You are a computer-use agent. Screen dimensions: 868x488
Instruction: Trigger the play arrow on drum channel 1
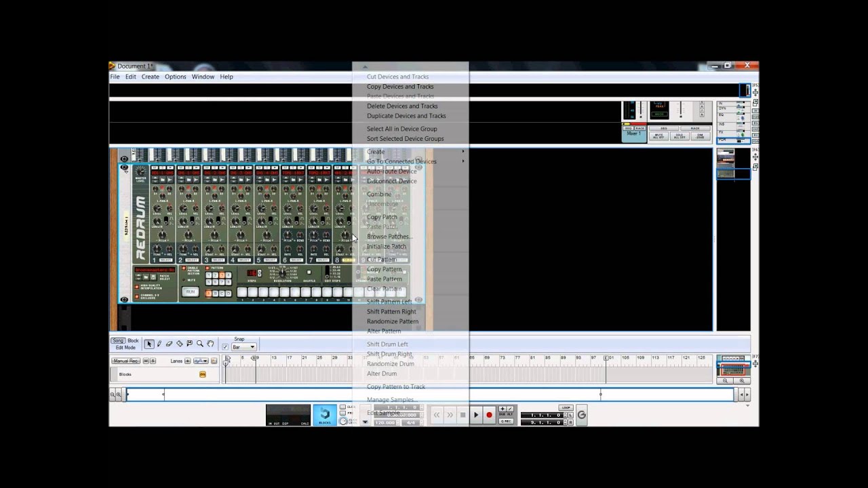[x=170, y=167]
